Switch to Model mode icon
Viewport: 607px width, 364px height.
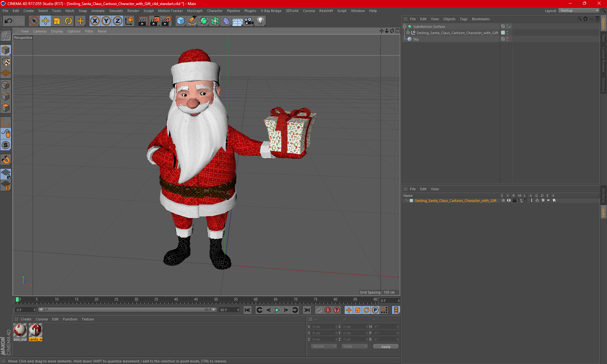pyautogui.click(x=6, y=50)
